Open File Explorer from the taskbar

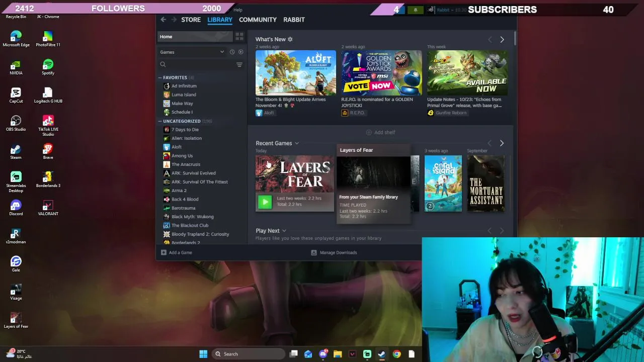(x=338, y=354)
